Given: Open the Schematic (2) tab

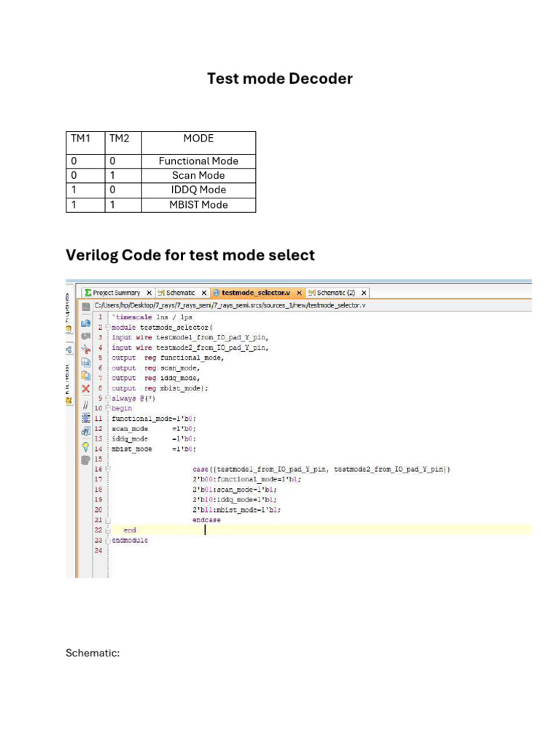Looking at the screenshot, I should (x=335, y=293).
